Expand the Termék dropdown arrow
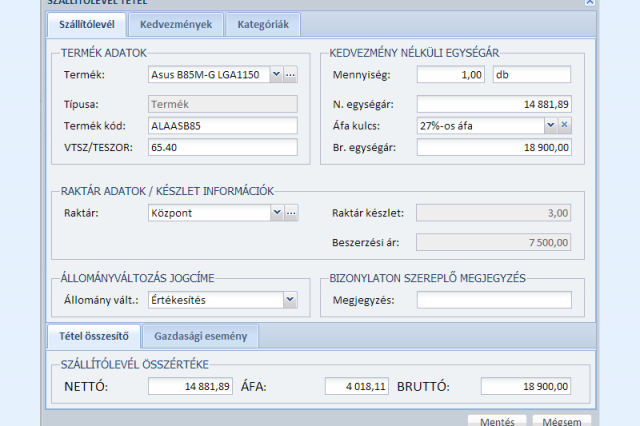640x426 pixels. pos(276,75)
